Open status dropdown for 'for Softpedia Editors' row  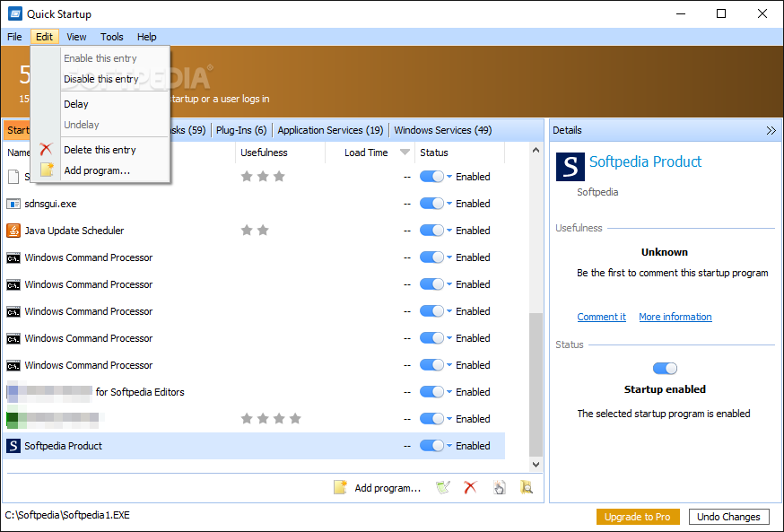(449, 392)
